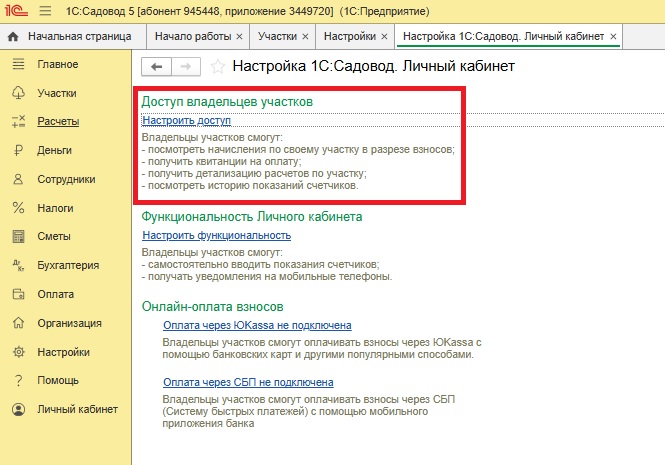The height and width of the screenshot is (465, 665).
Task: Click the Оплата wallet icon
Action: (x=18, y=294)
